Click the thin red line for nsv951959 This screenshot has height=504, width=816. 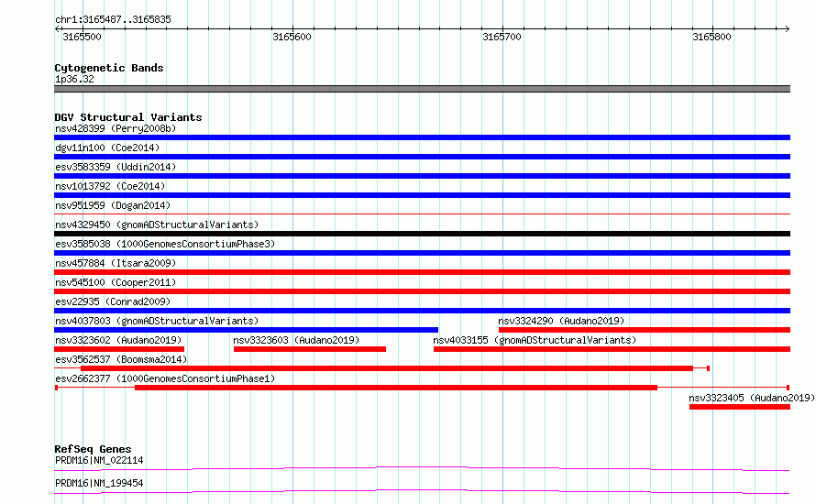point(422,214)
